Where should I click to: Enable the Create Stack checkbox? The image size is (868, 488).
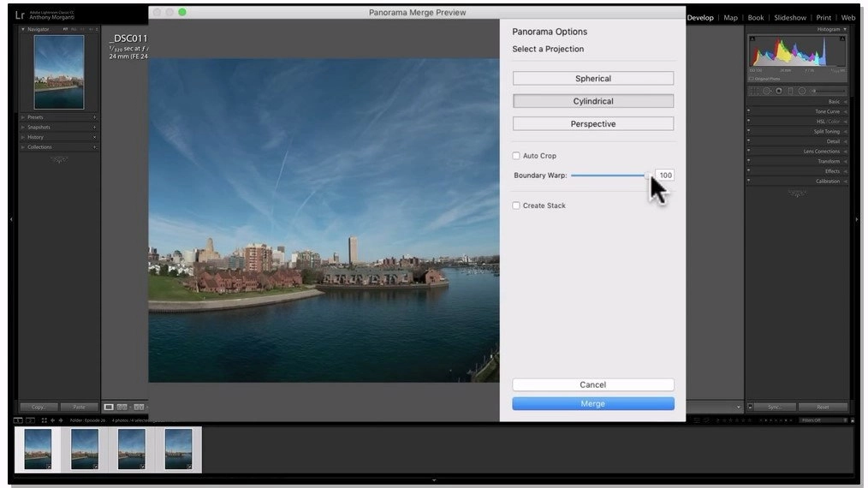(516, 205)
